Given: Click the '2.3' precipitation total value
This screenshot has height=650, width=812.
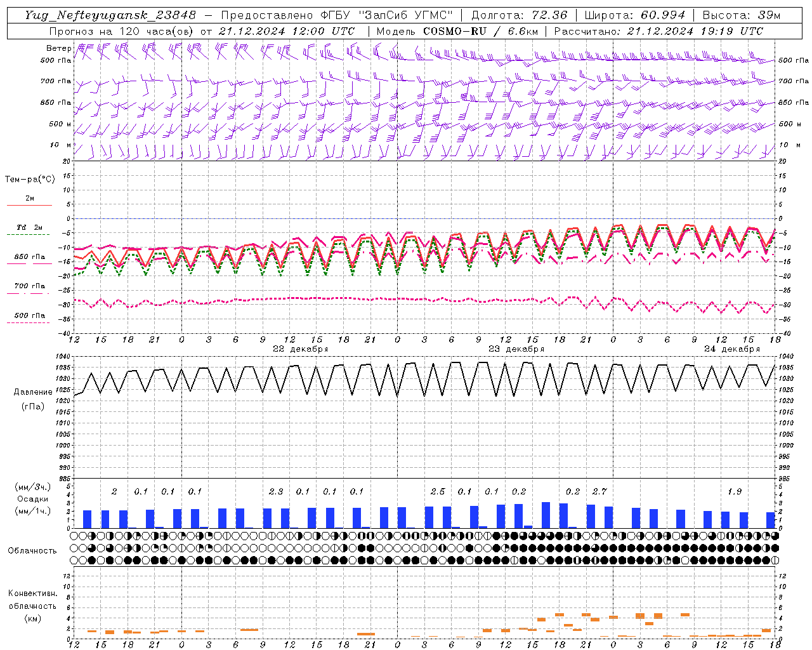Looking at the screenshot, I should (x=276, y=491).
